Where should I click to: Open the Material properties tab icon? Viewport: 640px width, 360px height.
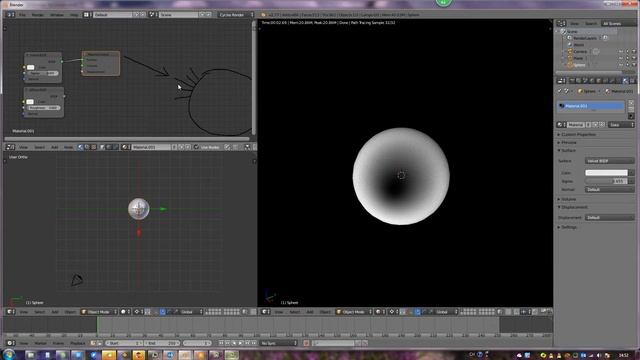pyautogui.click(x=625, y=81)
